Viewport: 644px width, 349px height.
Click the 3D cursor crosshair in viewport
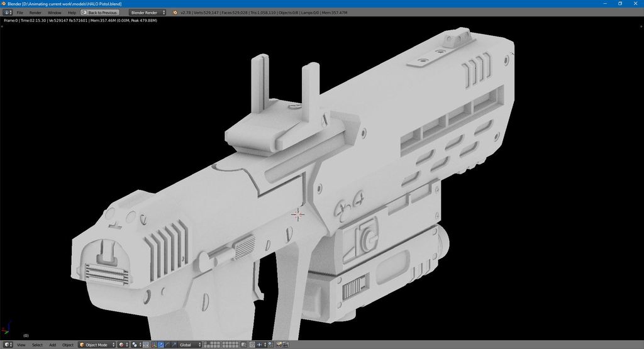click(297, 214)
